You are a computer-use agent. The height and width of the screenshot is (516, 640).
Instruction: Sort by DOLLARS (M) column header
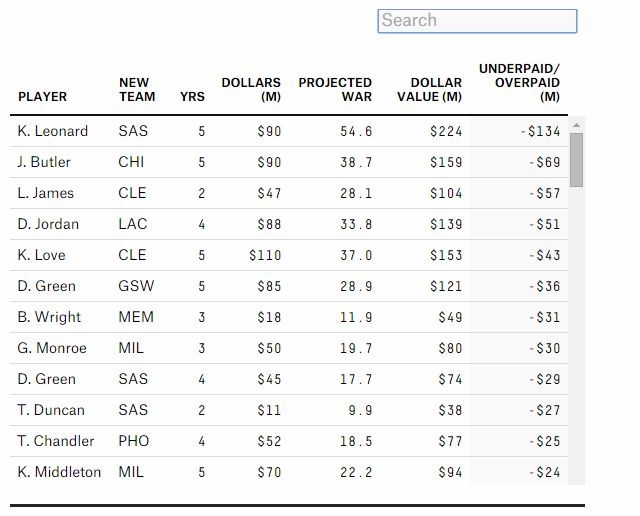pyautogui.click(x=251, y=90)
